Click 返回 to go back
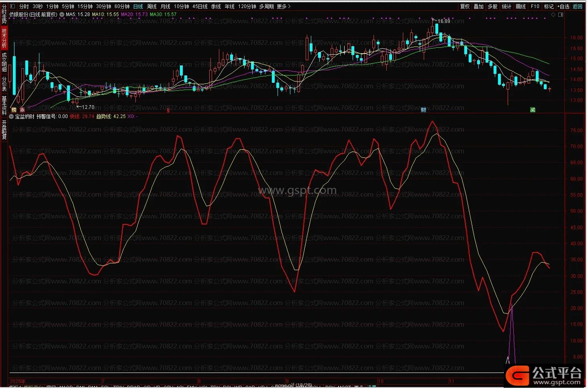 point(578,6)
